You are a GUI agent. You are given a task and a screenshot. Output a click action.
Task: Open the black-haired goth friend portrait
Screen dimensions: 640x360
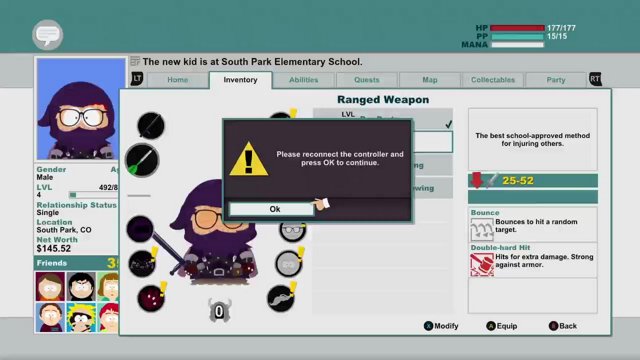[81, 287]
